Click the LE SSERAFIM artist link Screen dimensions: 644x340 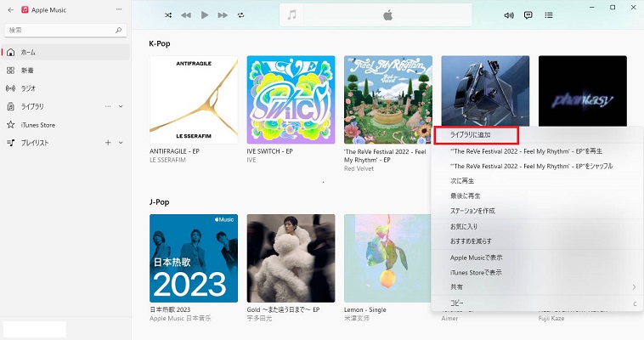pyautogui.click(x=167, y=160)
